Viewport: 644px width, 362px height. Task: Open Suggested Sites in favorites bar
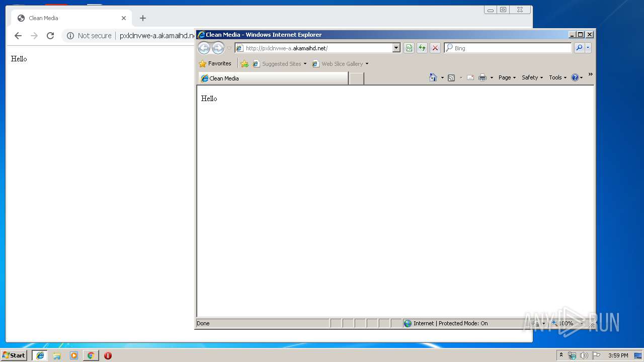[279, 64]
